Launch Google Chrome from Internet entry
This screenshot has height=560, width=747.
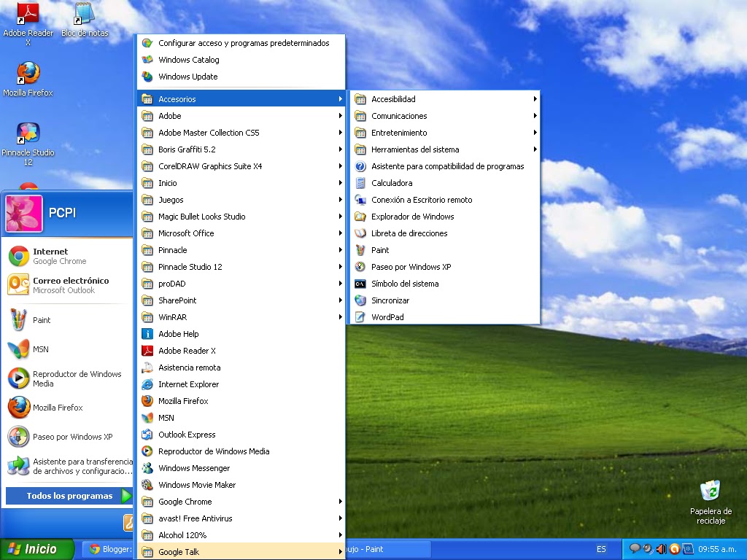66,256
